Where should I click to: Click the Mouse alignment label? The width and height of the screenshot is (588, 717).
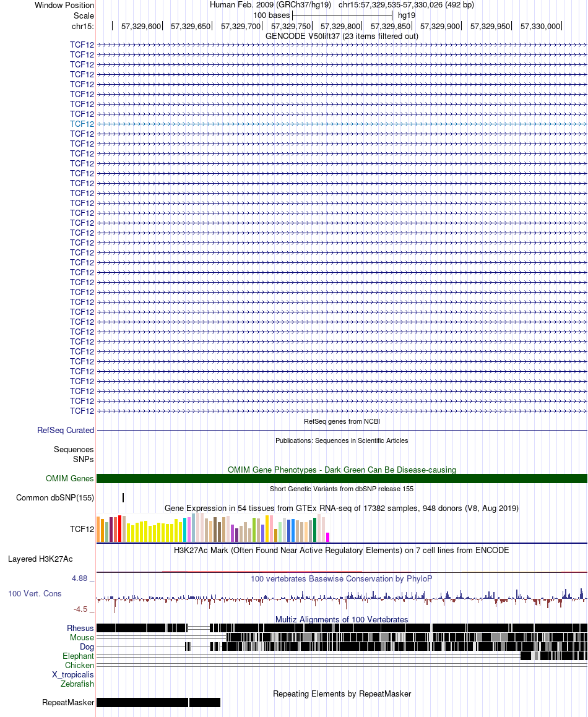[x=82, y=637]
